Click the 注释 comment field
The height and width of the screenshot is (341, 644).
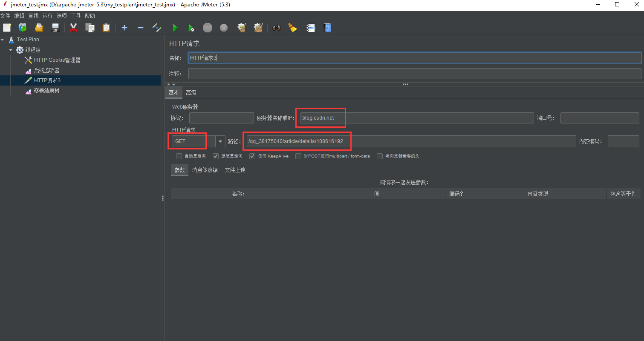pos(415,74)
